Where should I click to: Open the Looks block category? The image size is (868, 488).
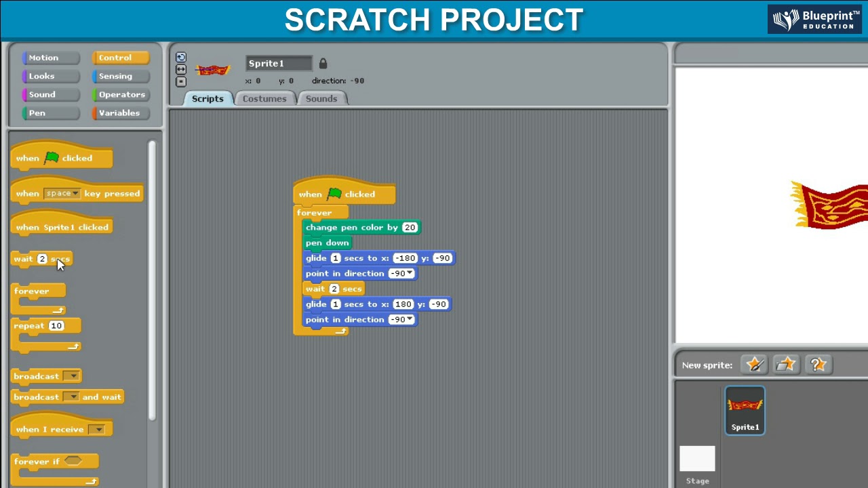click(x=51, y=76)
